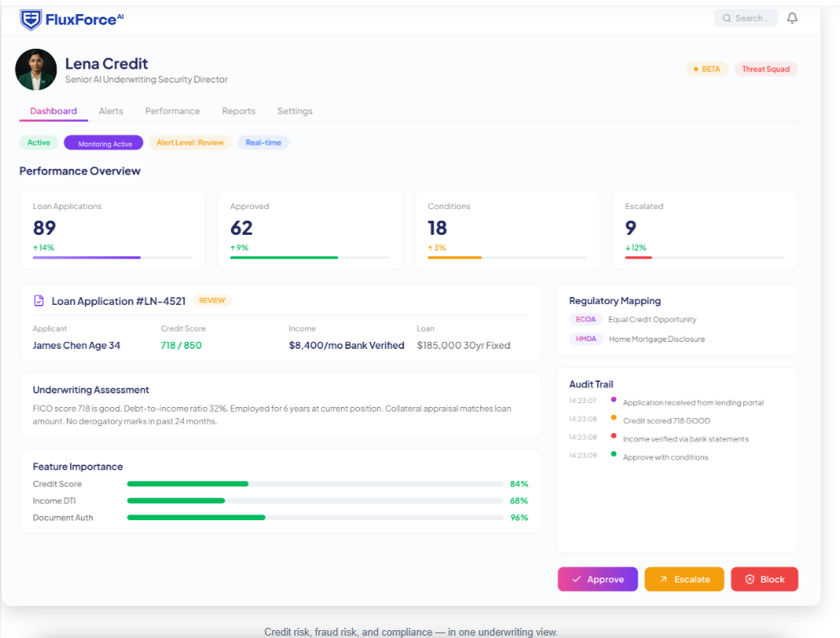
Task: Click Lena Credit's profile avatar
Action: coord(36,70)
